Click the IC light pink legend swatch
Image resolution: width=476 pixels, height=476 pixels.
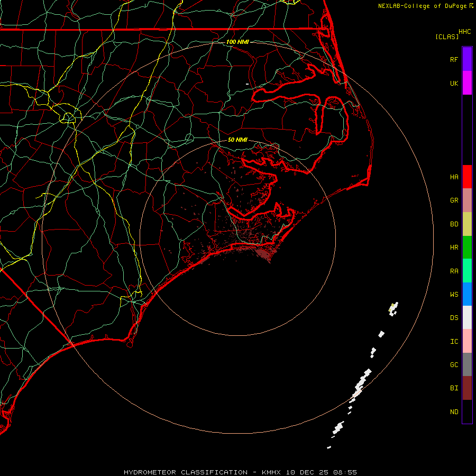467,341
